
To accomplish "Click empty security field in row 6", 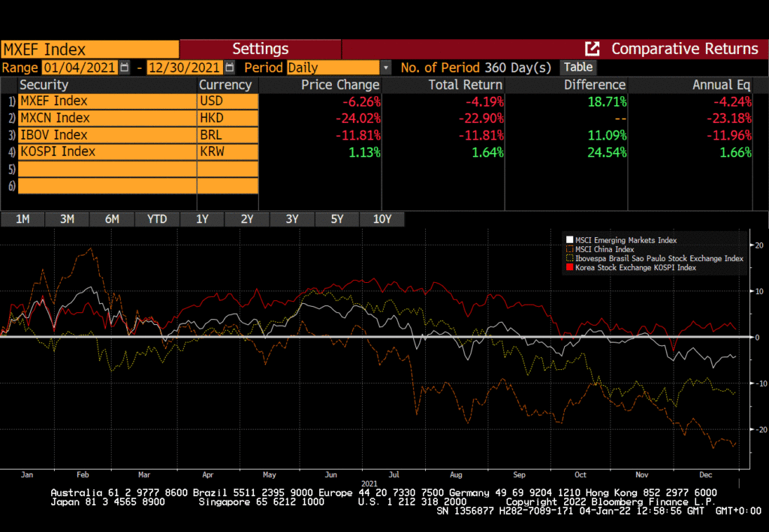I will pyautogui.click(x=107, y=186).
